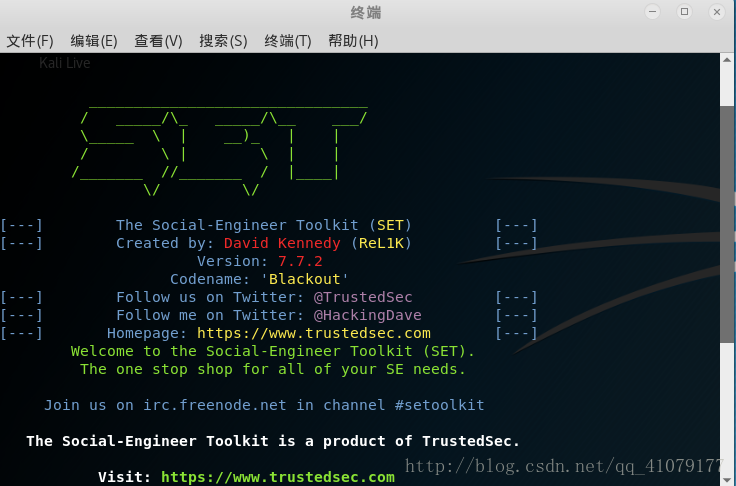Image resolution: width=736 pixels, height=486 pixels.
Task: Click the 'The one stop shop' line
Action: [x=273, y=370]
